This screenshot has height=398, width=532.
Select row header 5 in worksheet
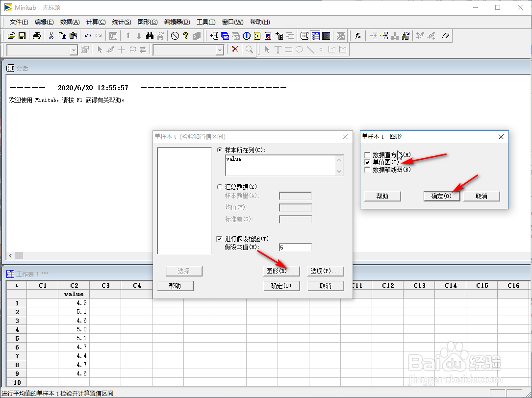(17, 338)
